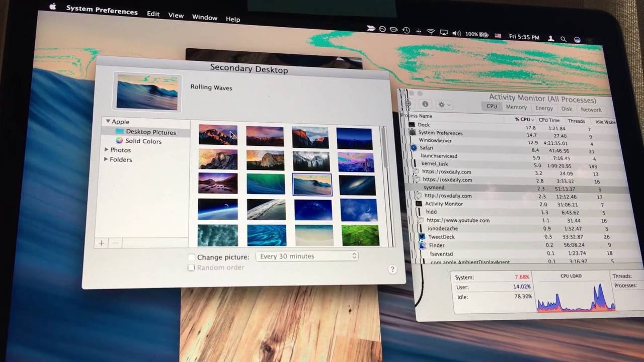
Task: Click the Finder process icon
Action: 423,245
